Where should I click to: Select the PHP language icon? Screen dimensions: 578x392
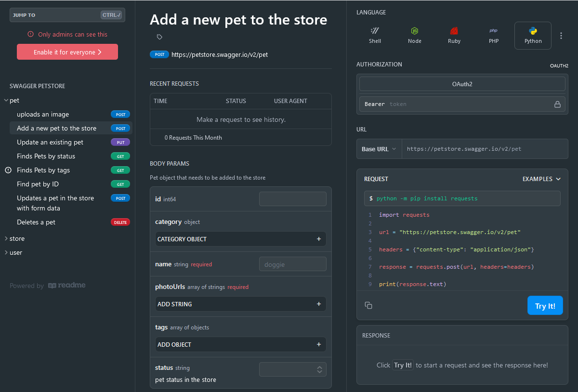[493, 35]
